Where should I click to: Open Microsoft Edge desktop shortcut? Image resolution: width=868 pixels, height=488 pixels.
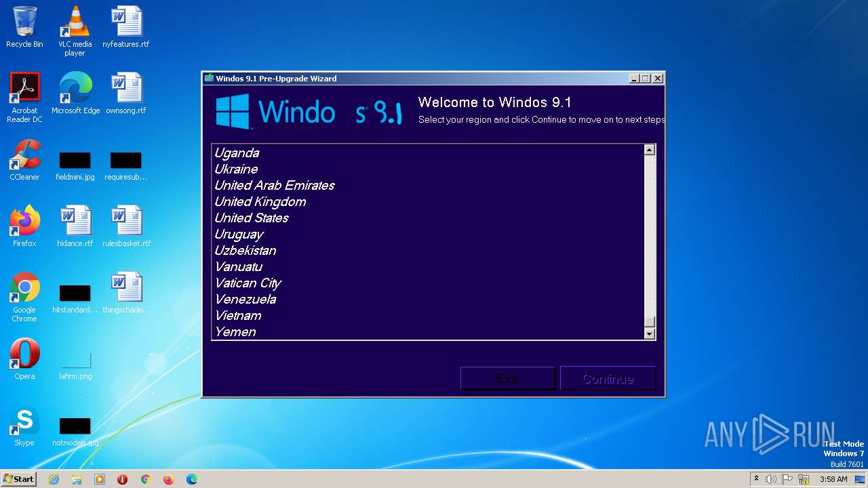coord(75,94)
